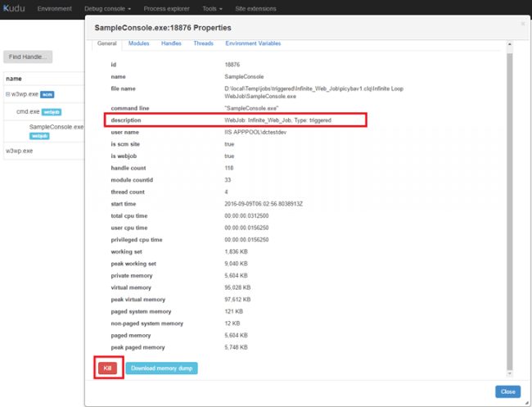Click peak virtual memory value 97,612 KB
Screen dimensions: 532x407
pos(237,300)
